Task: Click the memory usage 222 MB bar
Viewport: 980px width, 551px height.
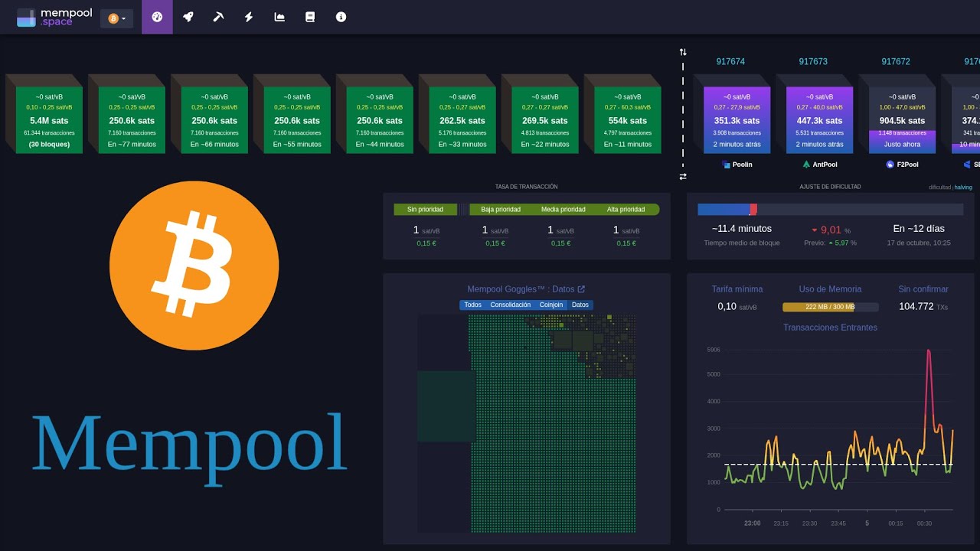Action: [829, 307]
